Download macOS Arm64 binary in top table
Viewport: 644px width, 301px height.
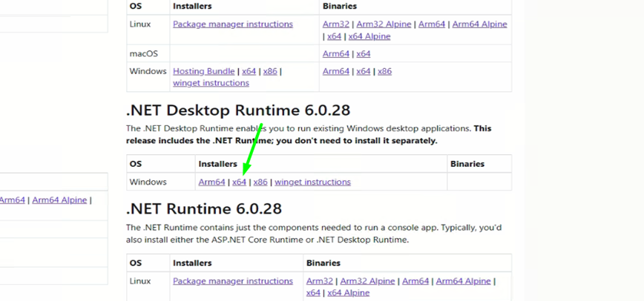point(336,54)
